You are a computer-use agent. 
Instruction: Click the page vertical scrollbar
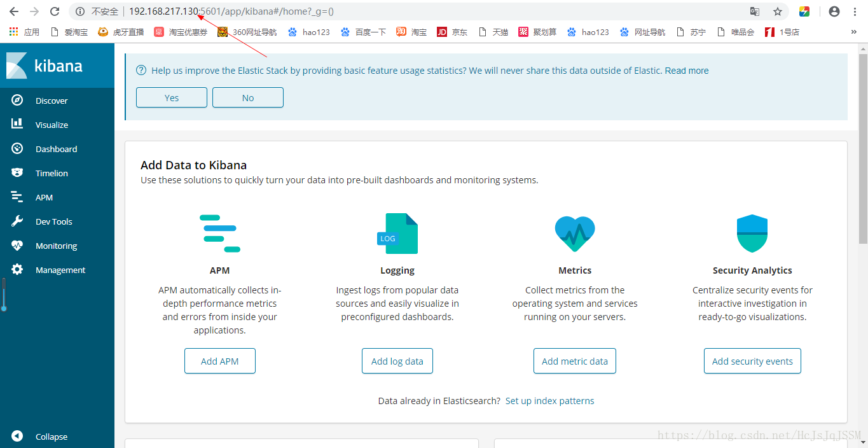tap(863, 146)
